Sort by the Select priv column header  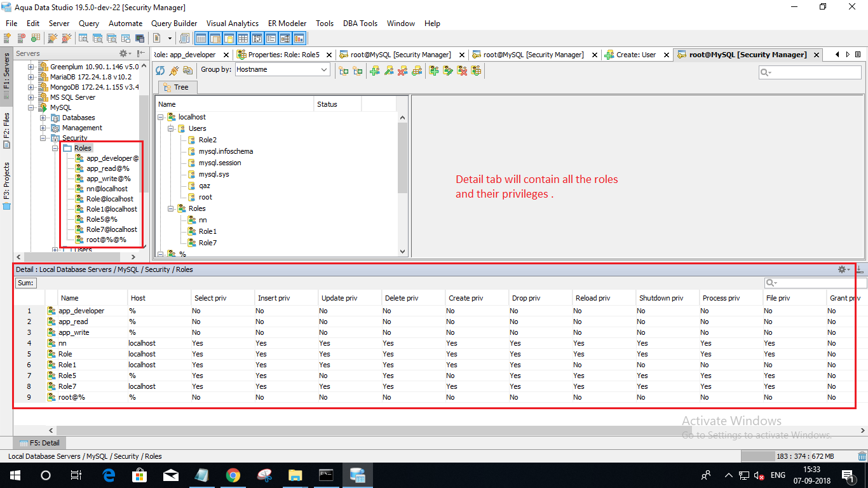[222, 298]
